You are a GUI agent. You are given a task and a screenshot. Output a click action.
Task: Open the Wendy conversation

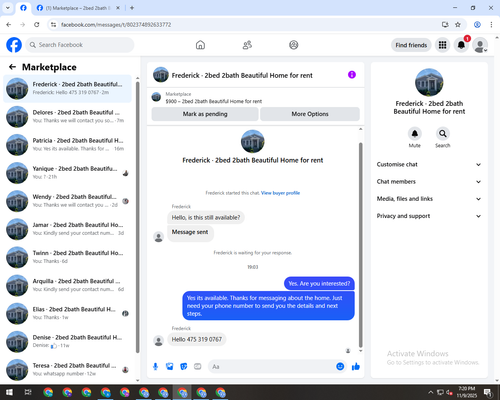(x=67, y=201)
